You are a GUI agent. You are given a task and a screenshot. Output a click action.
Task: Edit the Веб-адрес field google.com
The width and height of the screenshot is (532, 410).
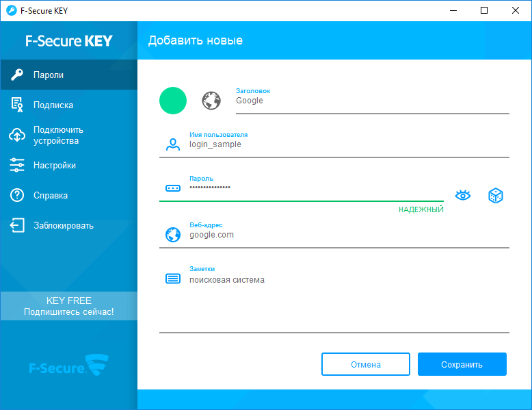tap(349, 235)
